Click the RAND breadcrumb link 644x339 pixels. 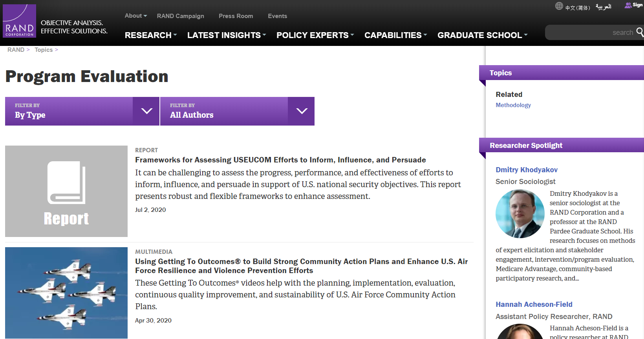(x=16, y=50)
